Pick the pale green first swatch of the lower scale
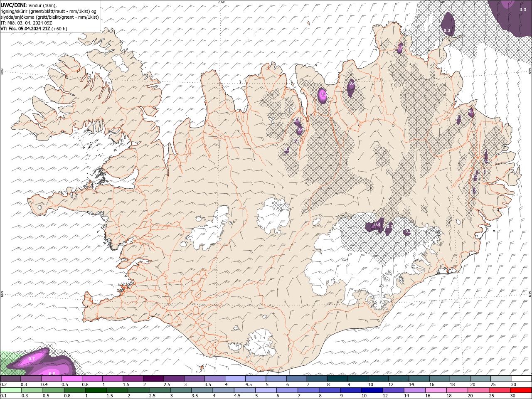Screen dimensions: 532x399 tap(11, 390)
